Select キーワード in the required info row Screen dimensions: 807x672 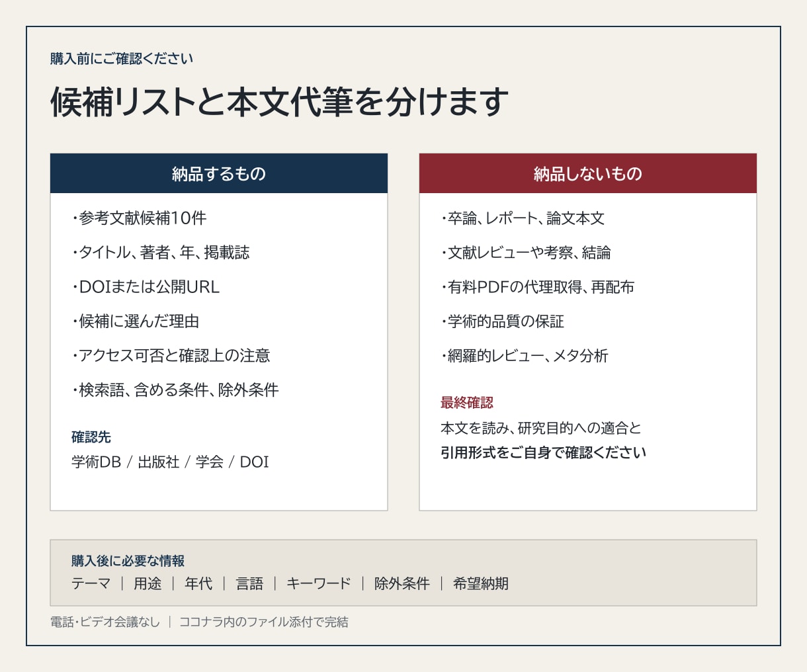tap(319, 583)
